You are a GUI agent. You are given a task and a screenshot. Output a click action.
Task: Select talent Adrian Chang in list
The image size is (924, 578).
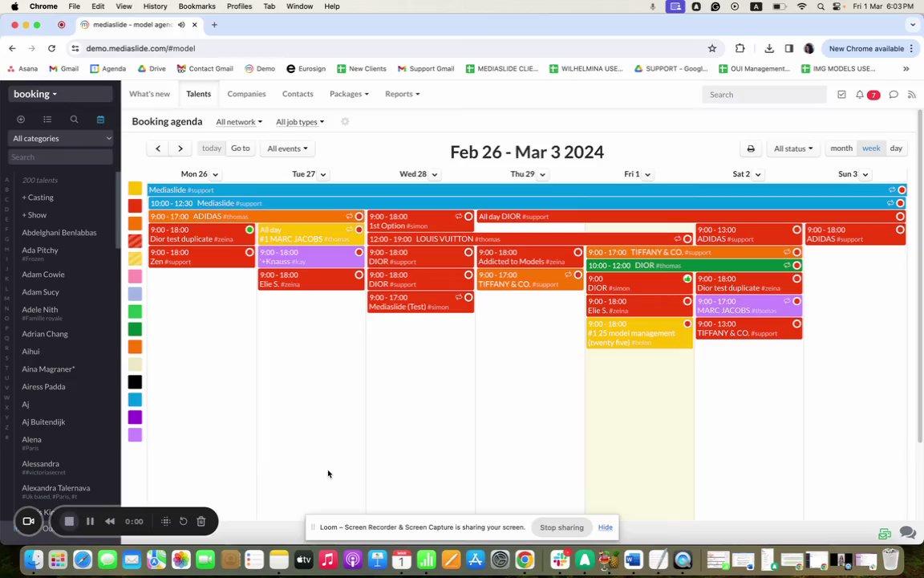(x=45, y=334)
